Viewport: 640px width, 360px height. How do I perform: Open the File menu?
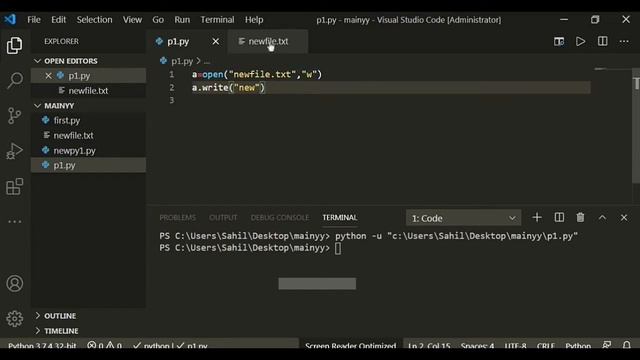(x=34, y=20)
